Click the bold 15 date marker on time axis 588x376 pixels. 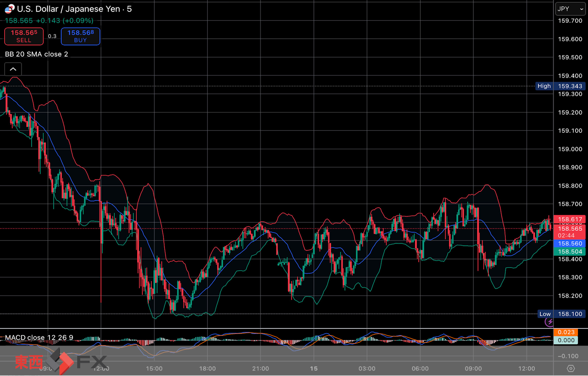314,368
